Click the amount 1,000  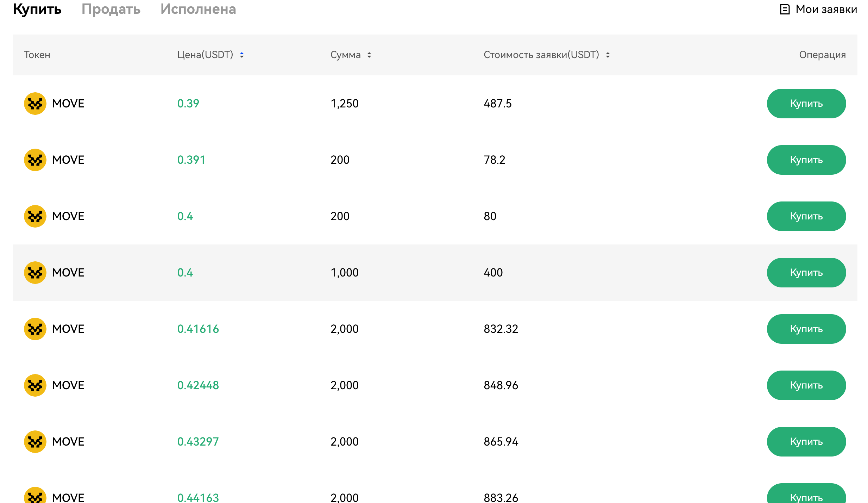click(345, 273)
